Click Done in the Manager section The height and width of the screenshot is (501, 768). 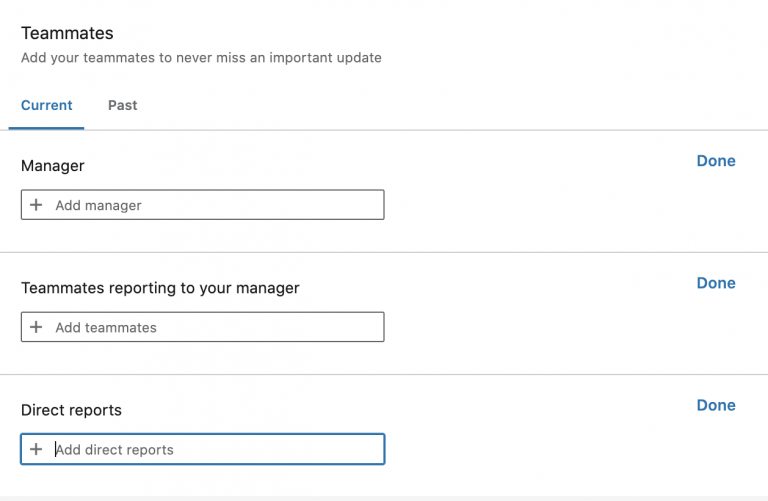pos(716,161)
